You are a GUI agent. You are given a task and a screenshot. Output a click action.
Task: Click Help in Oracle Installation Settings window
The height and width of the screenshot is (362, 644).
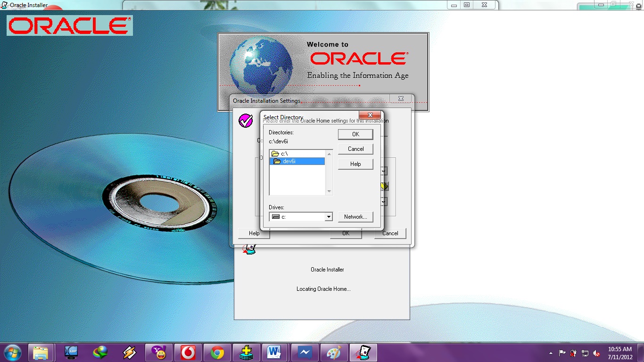(x=254, y=233)
